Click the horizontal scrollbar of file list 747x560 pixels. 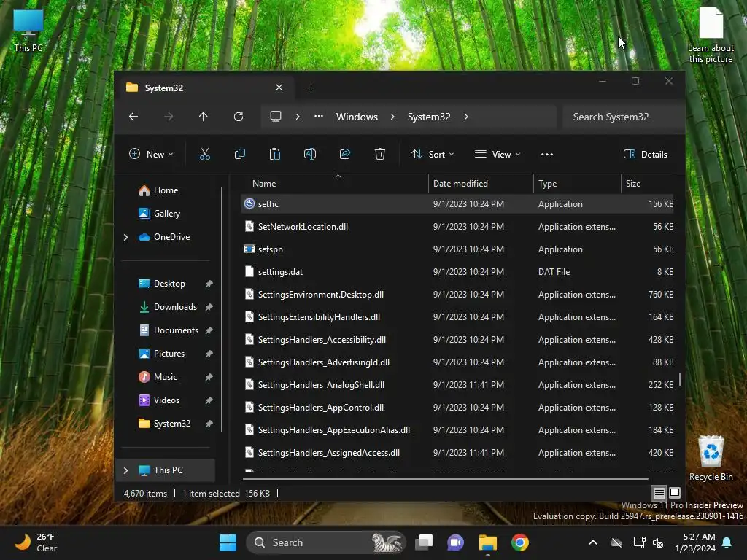(x=445, y=478)
